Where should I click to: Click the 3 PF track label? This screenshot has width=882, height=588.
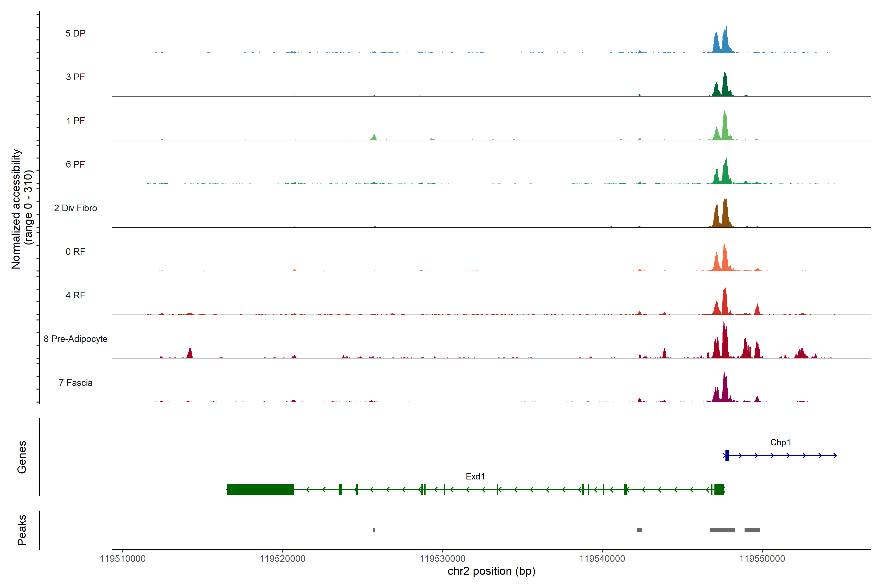point(75,77)
